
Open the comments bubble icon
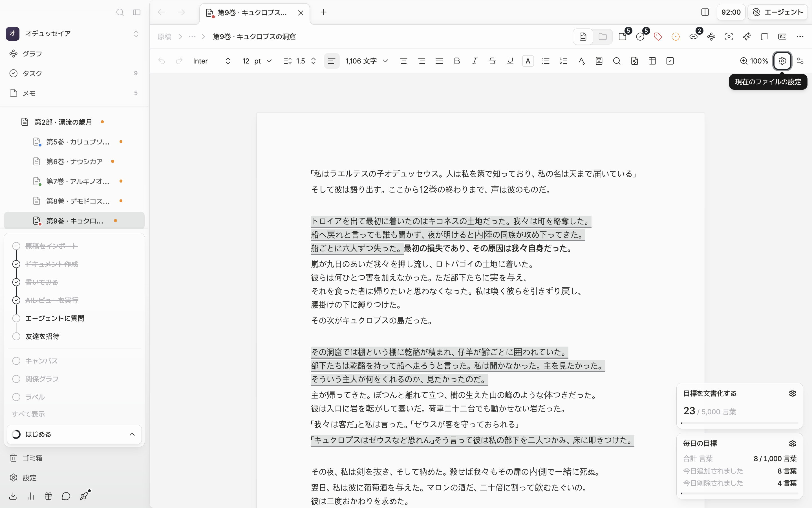tap(764, 37)
